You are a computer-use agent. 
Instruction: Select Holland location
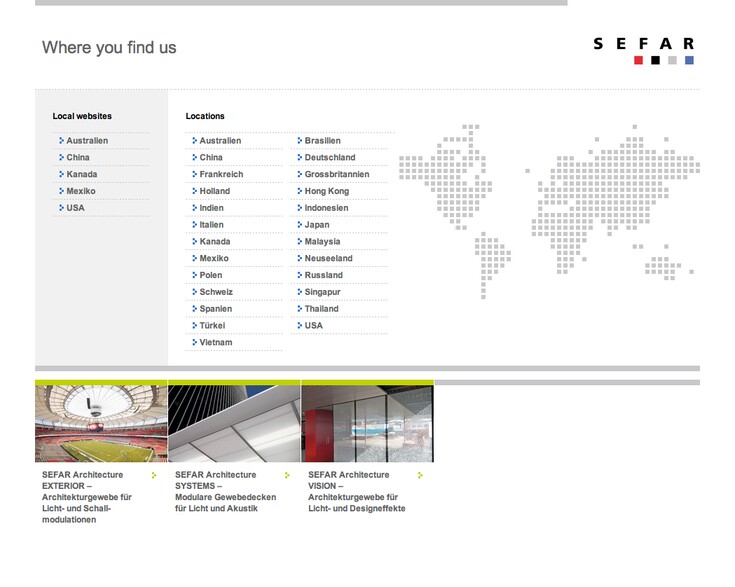(214, 191)
